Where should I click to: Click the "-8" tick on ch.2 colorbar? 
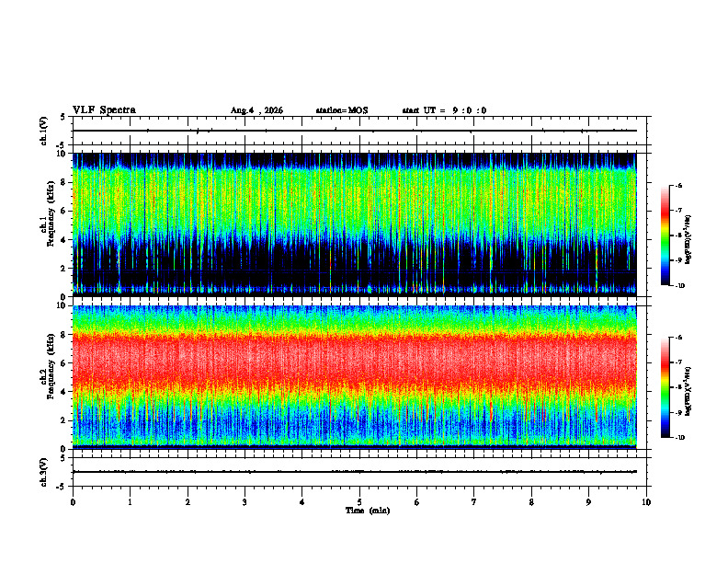coord(678,387)
